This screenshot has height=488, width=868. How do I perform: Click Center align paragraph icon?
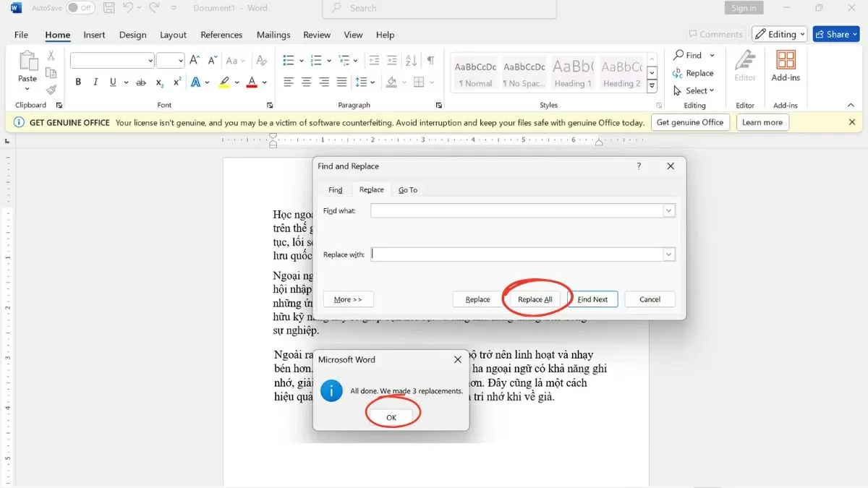pyautogui.click(x=306, y=82)
